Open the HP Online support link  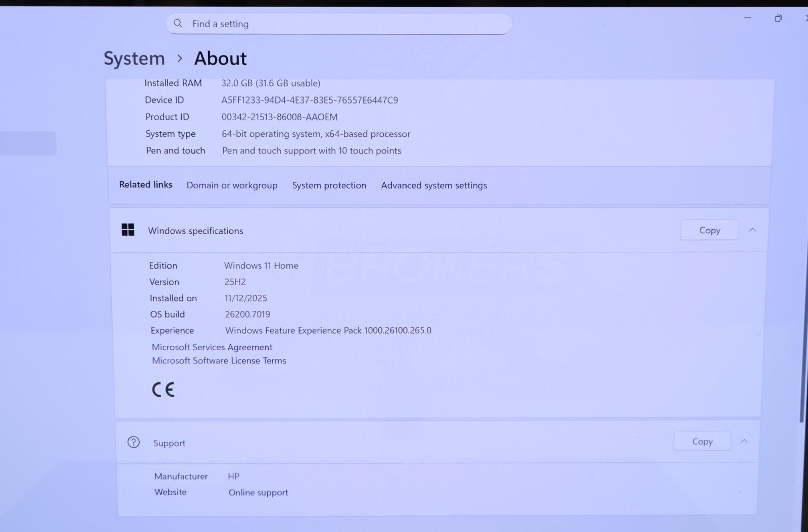(x=258, y=493)
